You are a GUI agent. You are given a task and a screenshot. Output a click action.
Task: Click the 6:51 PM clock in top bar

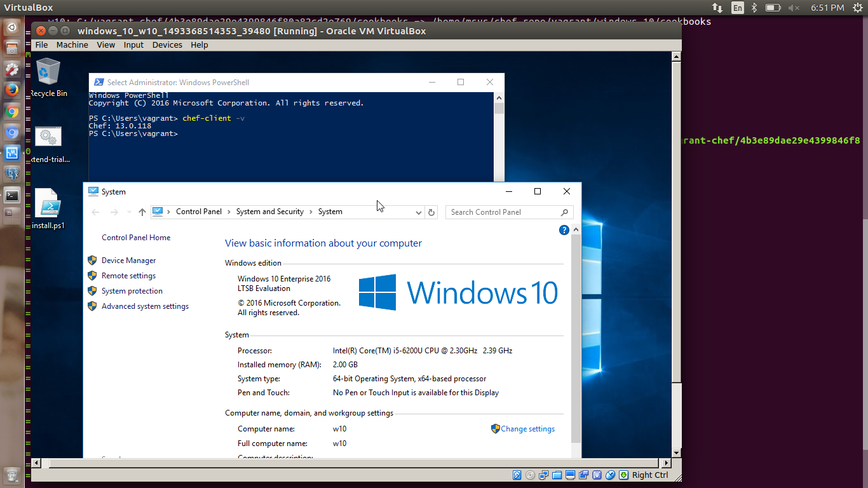(827, 8)
